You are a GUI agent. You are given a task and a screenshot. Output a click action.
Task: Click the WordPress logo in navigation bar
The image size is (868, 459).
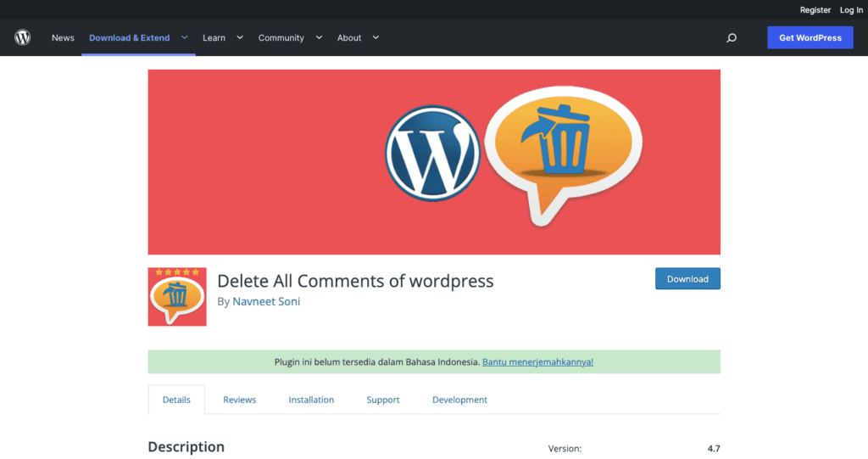click(22, 37)
